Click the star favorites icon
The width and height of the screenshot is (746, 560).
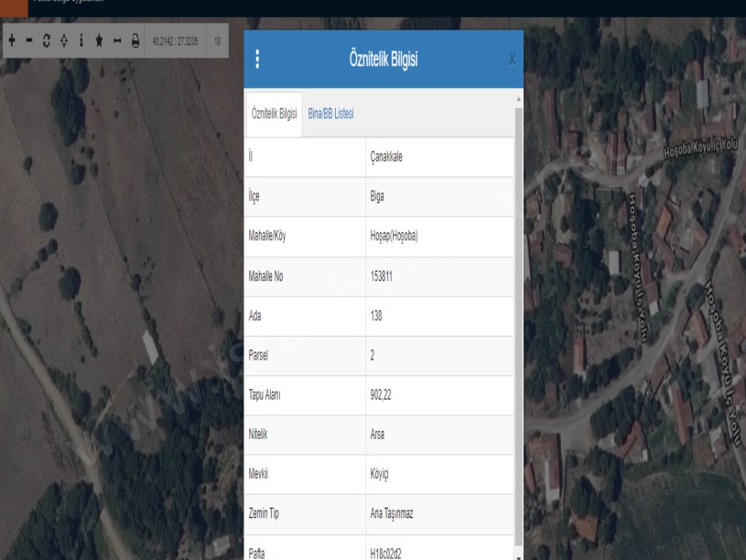pyautogui.click(x=99, y=42)
